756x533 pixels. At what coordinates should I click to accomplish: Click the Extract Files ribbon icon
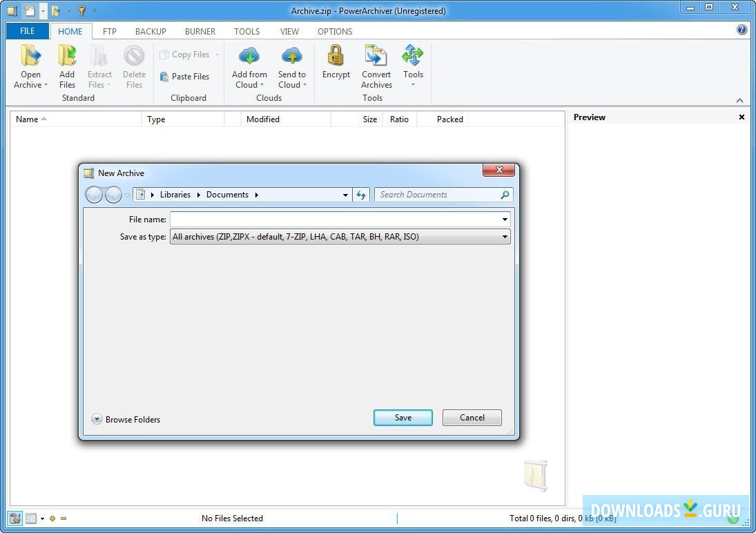(x=99, y=56)
